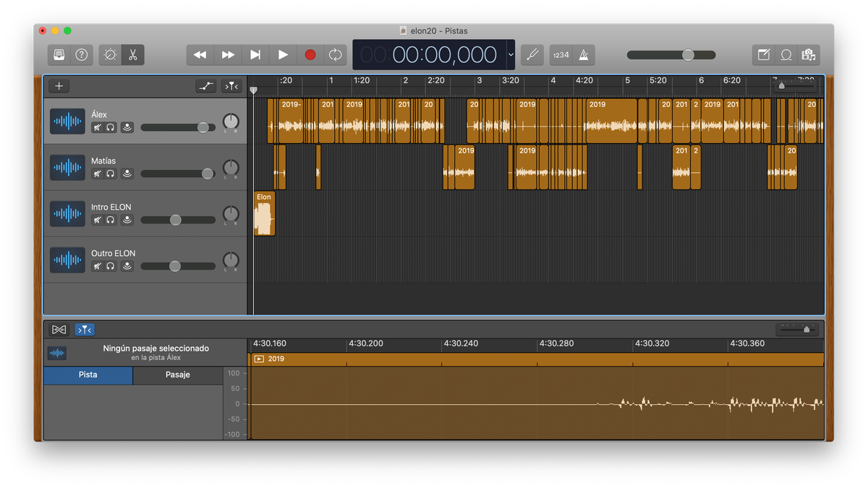Click the editor track waveform icon
Viewport: 868px width, 488px height.
56,353
